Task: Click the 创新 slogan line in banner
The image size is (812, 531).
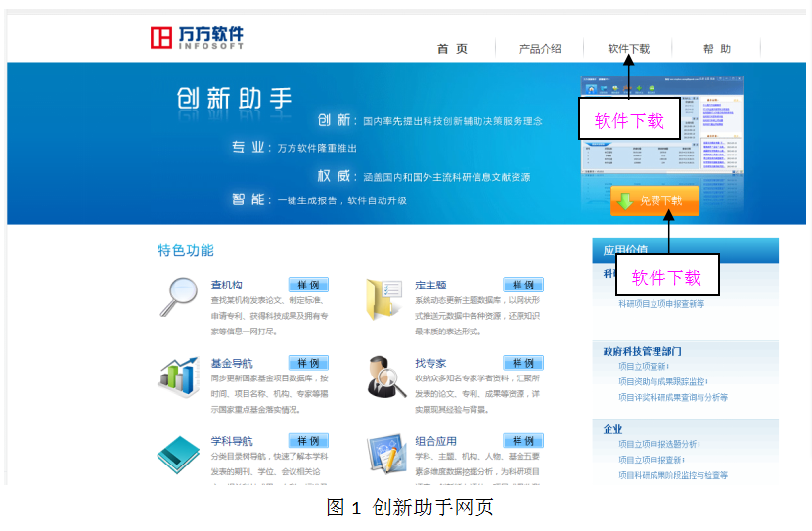Action: point(429,120)
